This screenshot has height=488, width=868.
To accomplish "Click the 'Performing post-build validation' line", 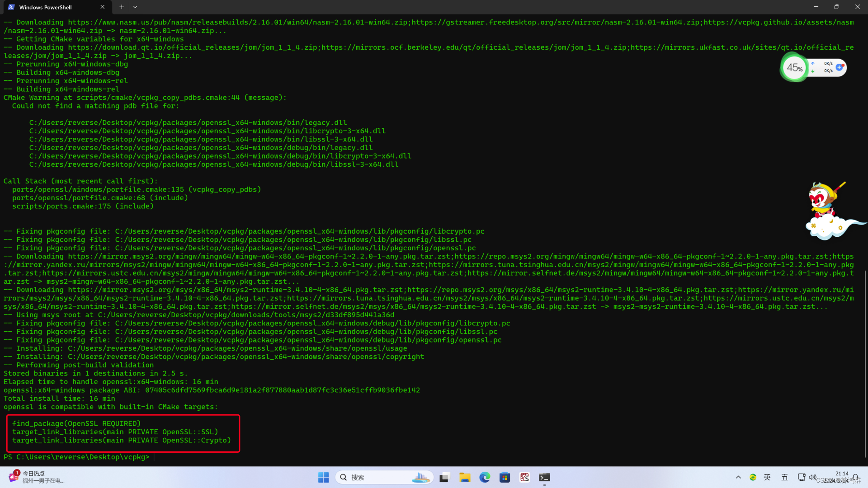I will pyautogui.click(x=79, y=365).
